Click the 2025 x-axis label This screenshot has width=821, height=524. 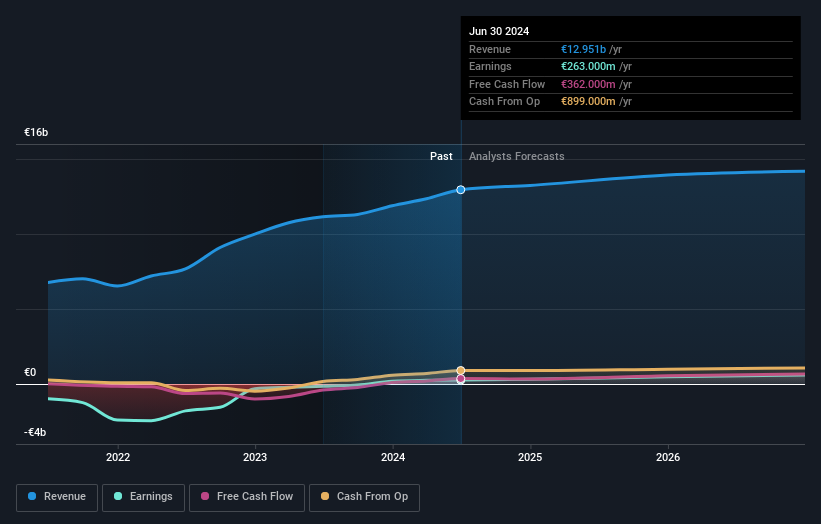(530, 457)
